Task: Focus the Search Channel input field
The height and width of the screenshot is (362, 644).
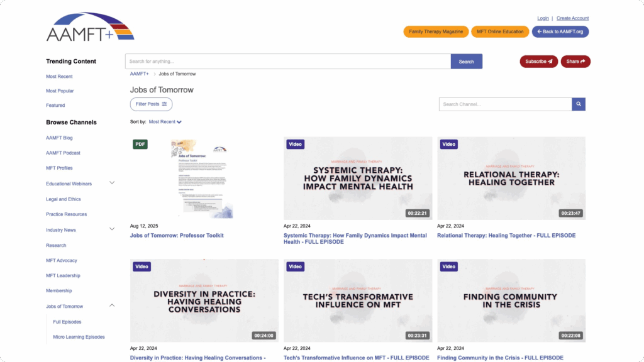Action: click(505, 104)
